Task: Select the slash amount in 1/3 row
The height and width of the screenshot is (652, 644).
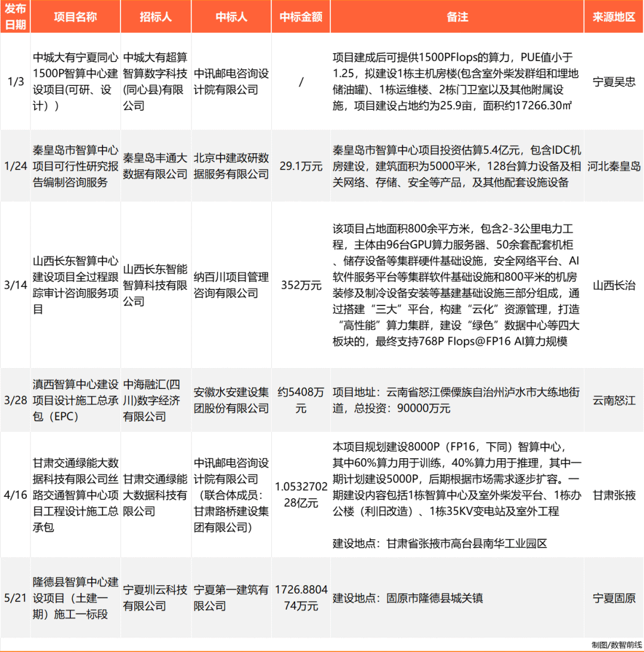Action: [301, 82]
